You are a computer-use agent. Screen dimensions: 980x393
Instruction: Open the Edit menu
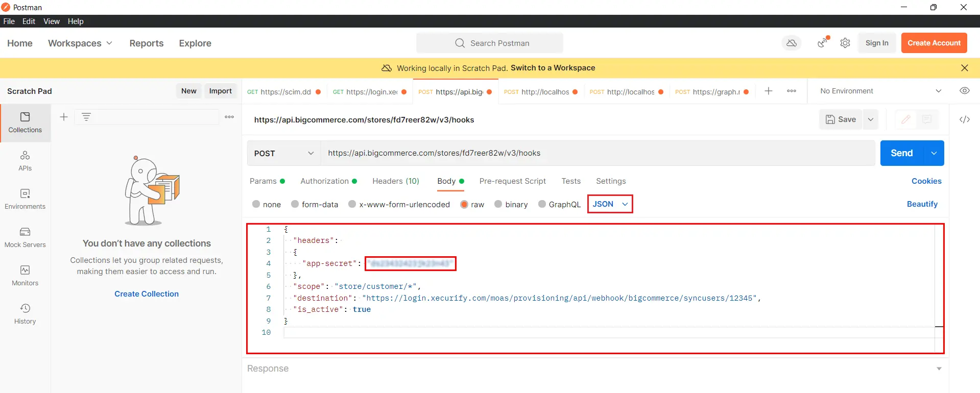29,21
